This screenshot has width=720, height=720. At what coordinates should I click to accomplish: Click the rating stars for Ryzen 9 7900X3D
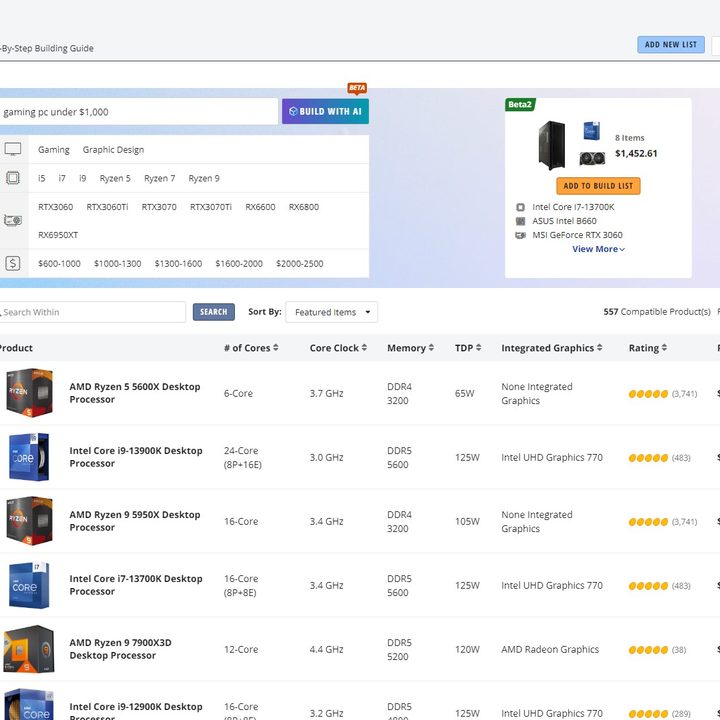click(x=648, y=650)
